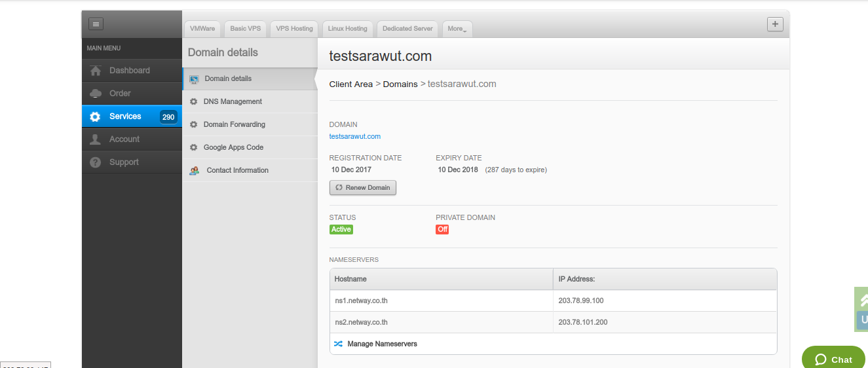Click the Order cloud icon
The image size is (868, 368).
96,94
